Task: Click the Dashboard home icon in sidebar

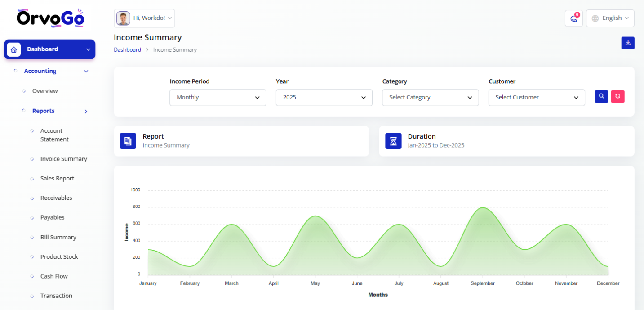Action: tap(13, 49)
